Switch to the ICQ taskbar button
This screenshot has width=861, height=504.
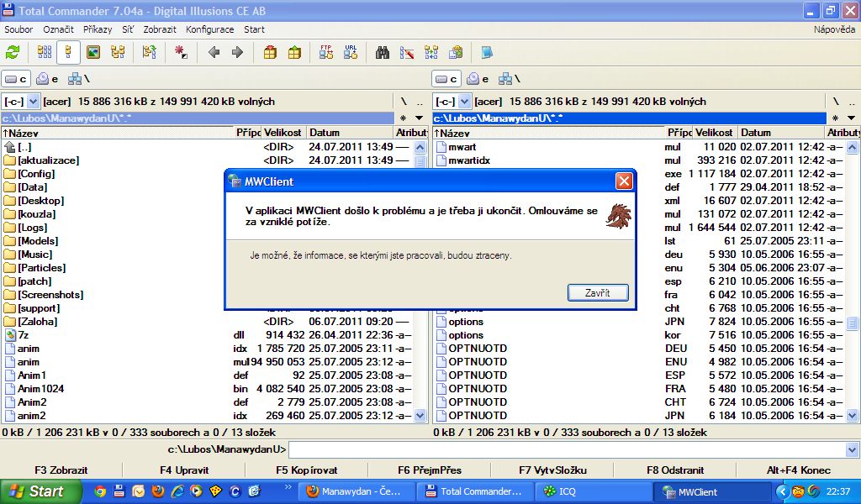(x=594, y=491)
